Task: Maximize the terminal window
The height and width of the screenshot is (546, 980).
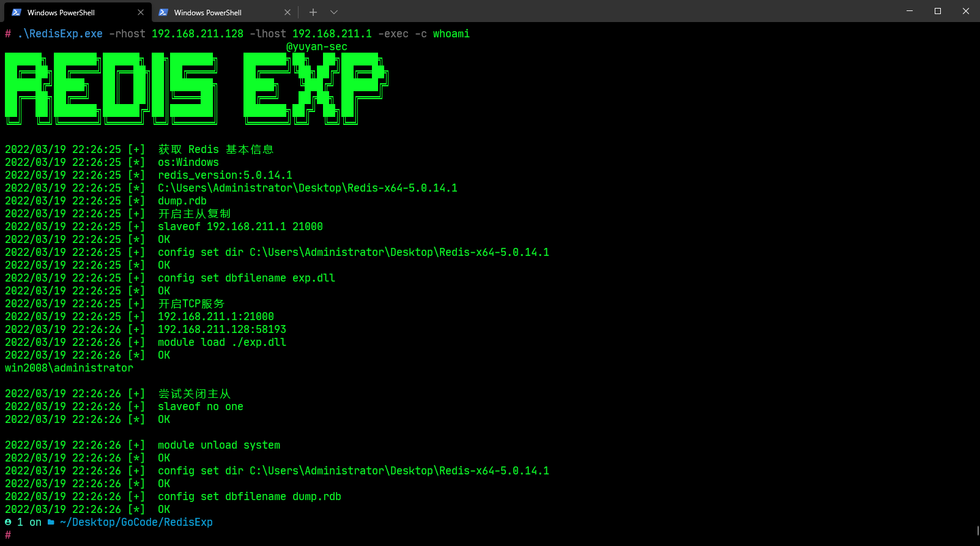Action: coord(938,11)
